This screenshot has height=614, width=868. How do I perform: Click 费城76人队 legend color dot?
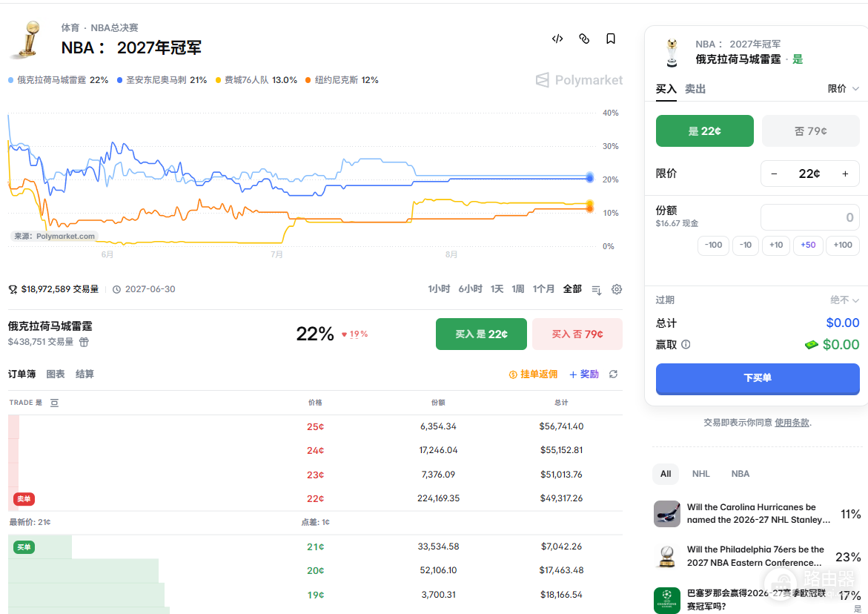pyautogui.click(x=218, y=80)
